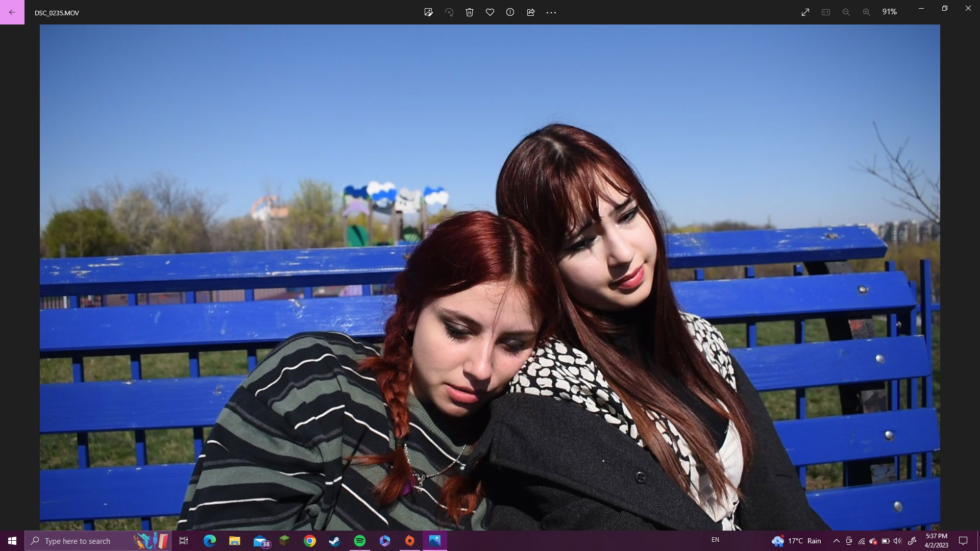
Task: Open Steam from the taskbar
Action: coord(334,541)
